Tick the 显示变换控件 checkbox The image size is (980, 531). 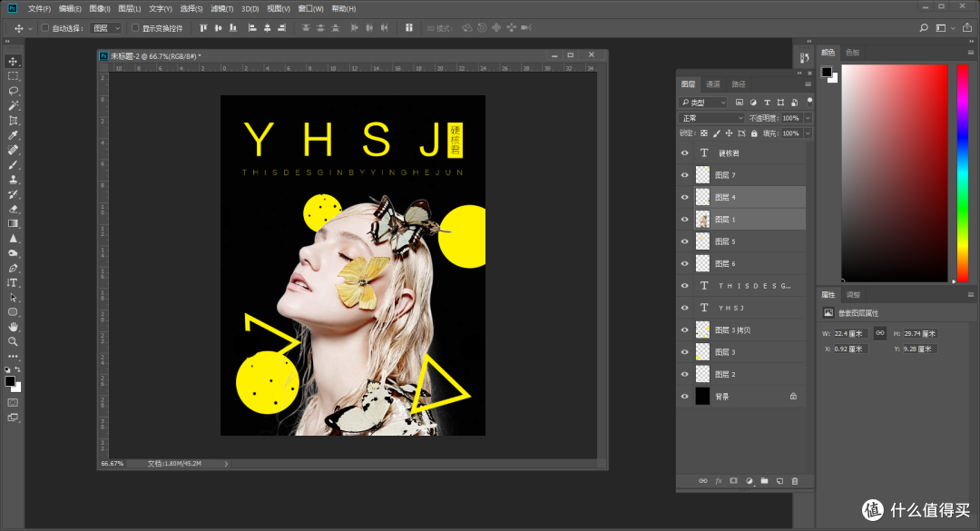click(135, 28)
